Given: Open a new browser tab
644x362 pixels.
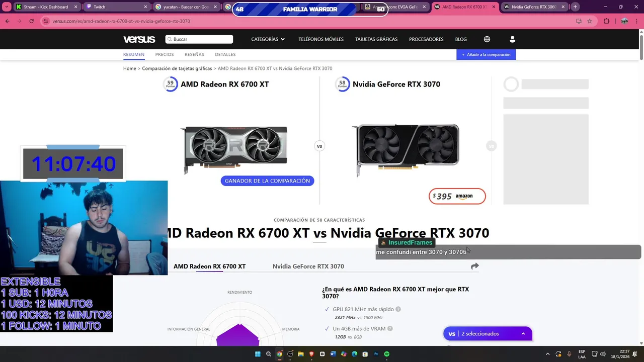Looking at the screenshot, I should point(575,7).
